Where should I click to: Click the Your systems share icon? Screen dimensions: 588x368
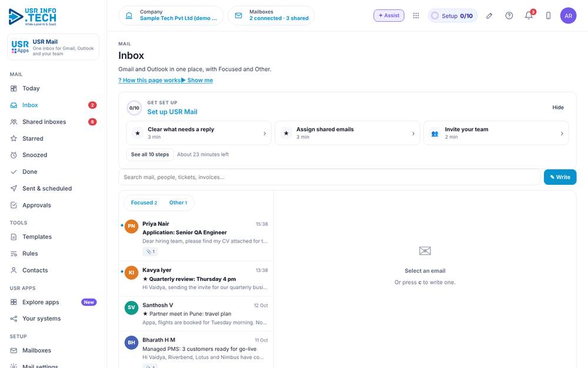click(x=14, y=319)
